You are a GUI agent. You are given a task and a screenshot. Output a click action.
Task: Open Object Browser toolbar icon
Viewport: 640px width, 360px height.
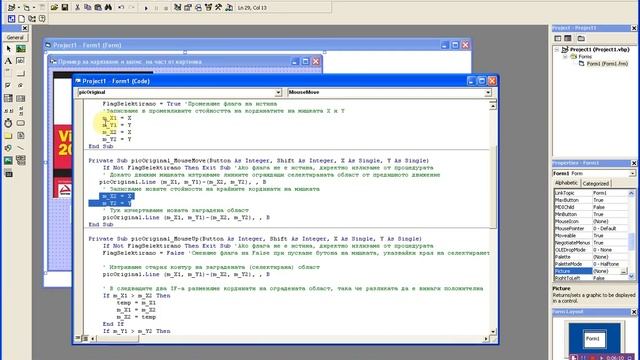coord(208,7)
